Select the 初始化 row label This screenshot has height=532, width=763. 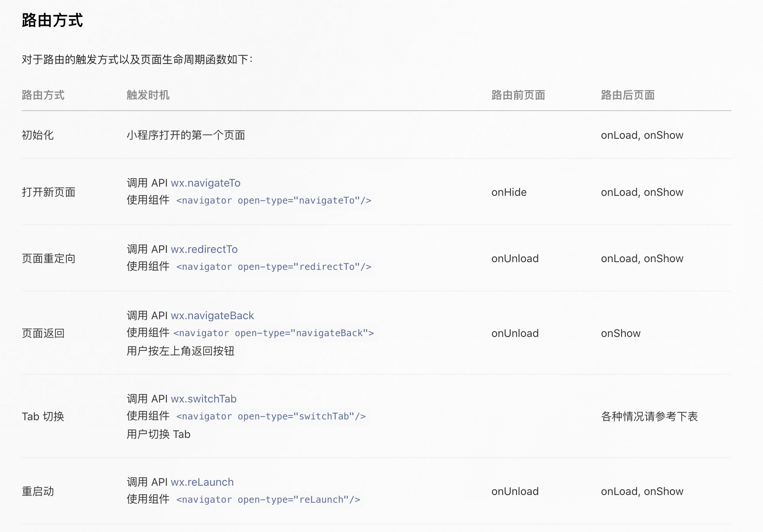(x=38, y=135)
